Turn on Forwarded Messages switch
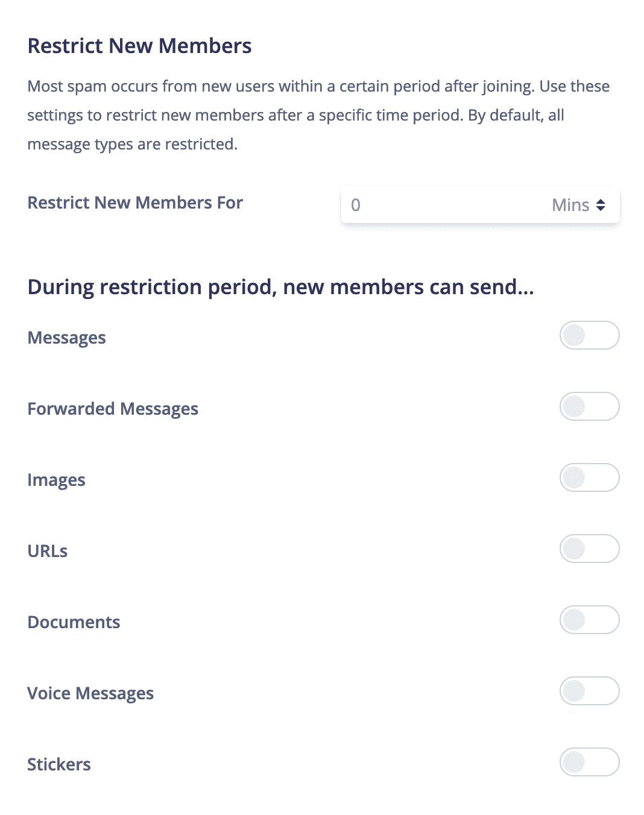Screen dimensions: 644x815 (x=589, y=406)
